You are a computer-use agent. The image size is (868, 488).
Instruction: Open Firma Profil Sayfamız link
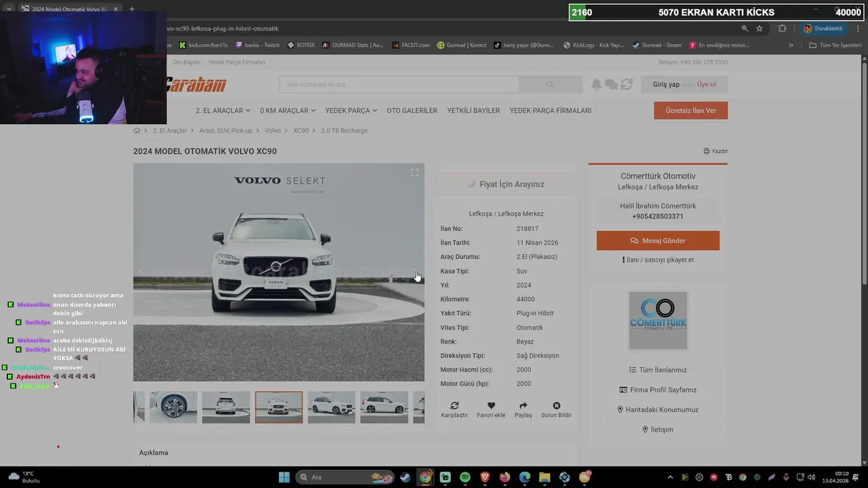tap(658, 390)
